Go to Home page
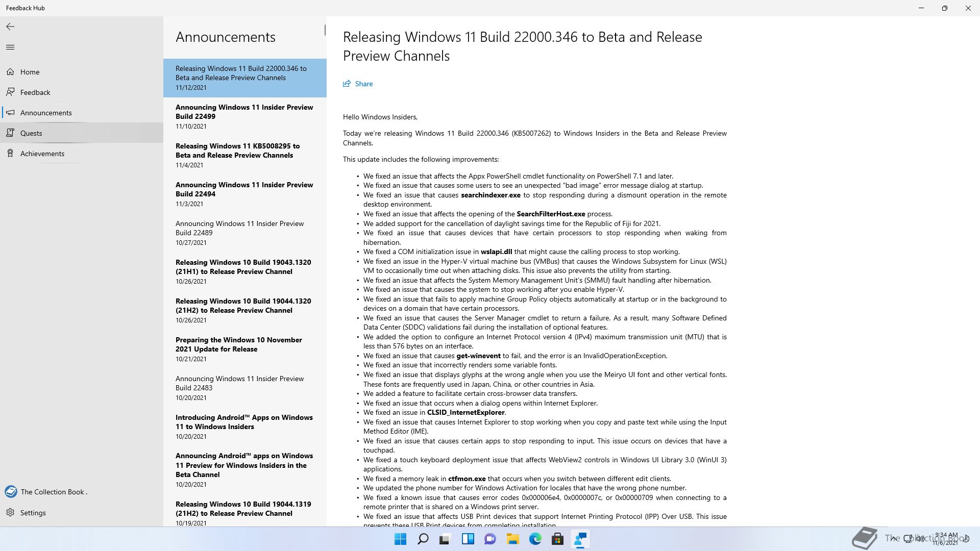 tap(82, 72)
